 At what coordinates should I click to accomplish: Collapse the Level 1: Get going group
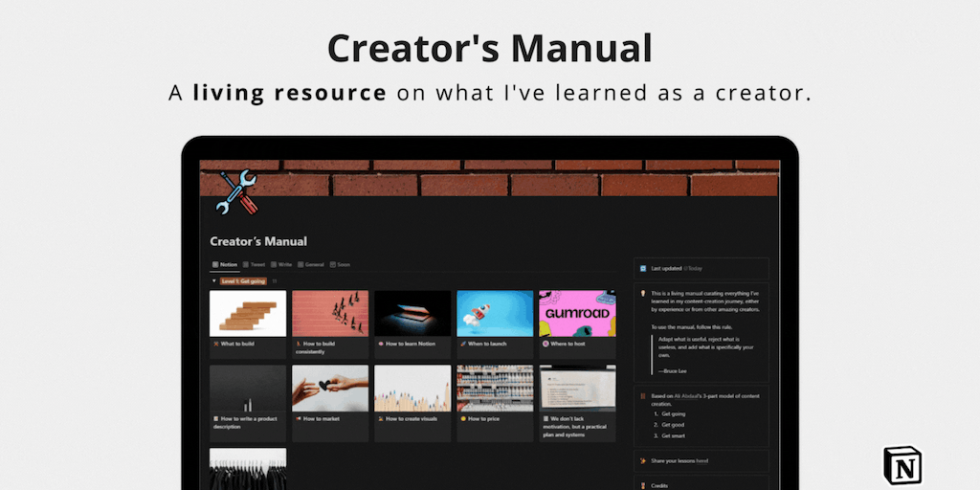(x=213, y=281)
